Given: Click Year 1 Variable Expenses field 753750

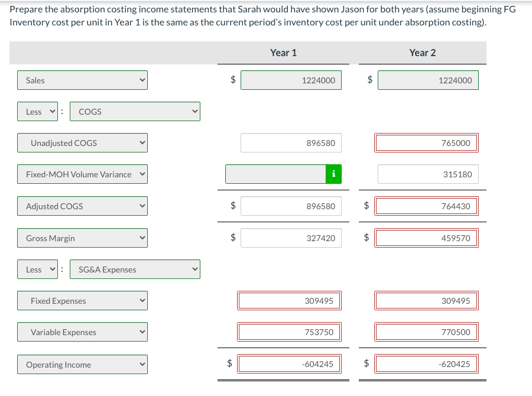Looking at the screenshot, I should pos(290,332).
